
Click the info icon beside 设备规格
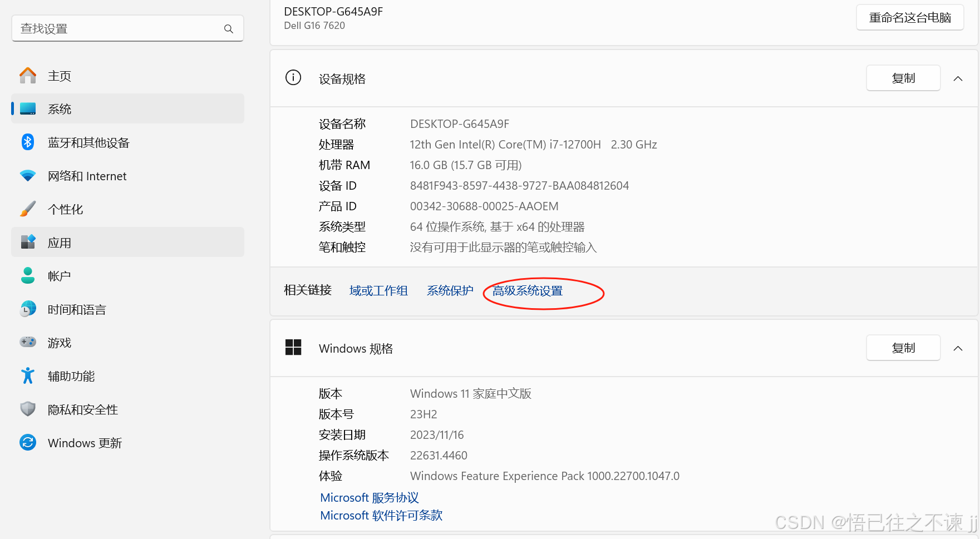click(x=293, y=78)
